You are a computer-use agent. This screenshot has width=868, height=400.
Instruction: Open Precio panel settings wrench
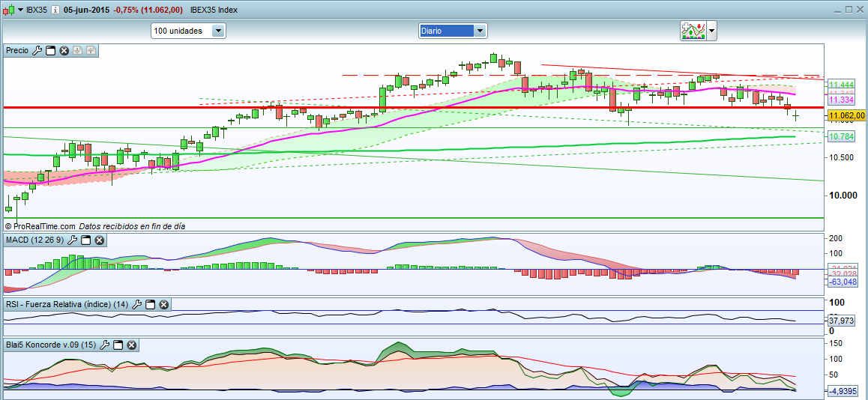click(37, 51)
